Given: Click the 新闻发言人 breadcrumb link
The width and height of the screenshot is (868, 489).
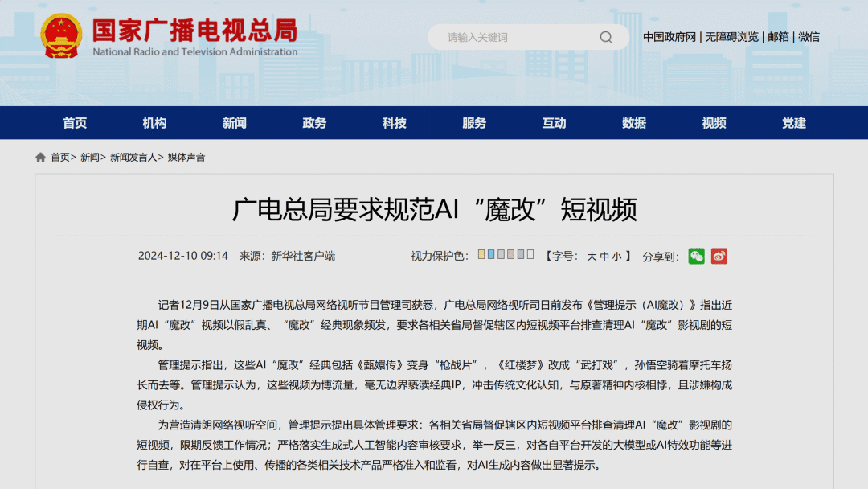Looking at the screenshot, I should [x=133, y=158].
